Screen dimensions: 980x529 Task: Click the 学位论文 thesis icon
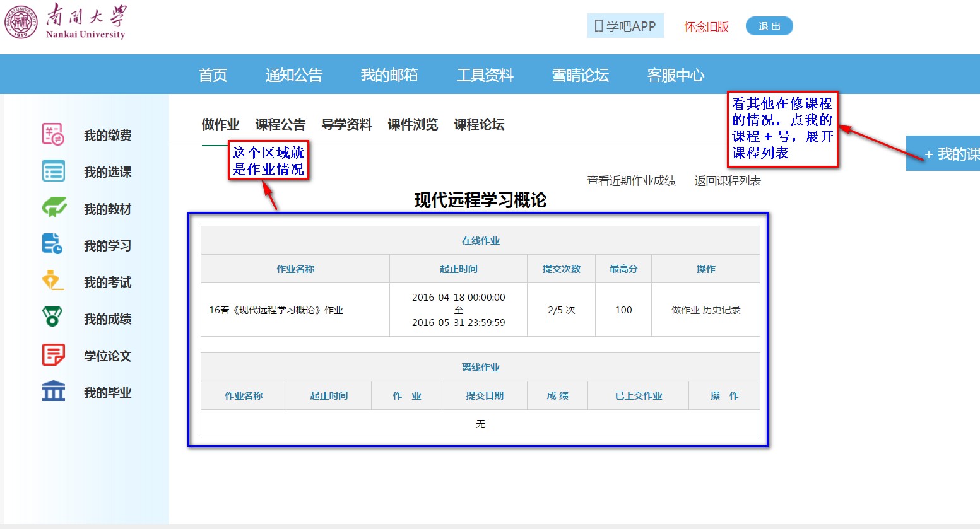53,355
